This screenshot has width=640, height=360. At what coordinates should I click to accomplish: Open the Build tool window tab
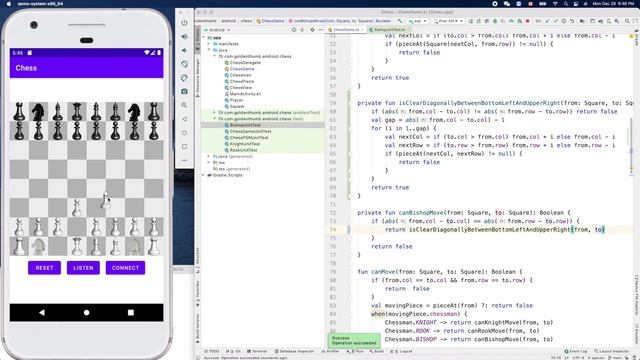376,351
